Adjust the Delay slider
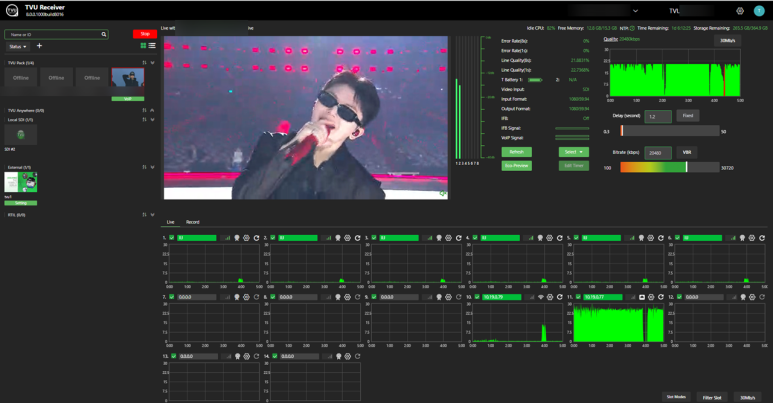 pyautogui.click(x=670, y=131)
